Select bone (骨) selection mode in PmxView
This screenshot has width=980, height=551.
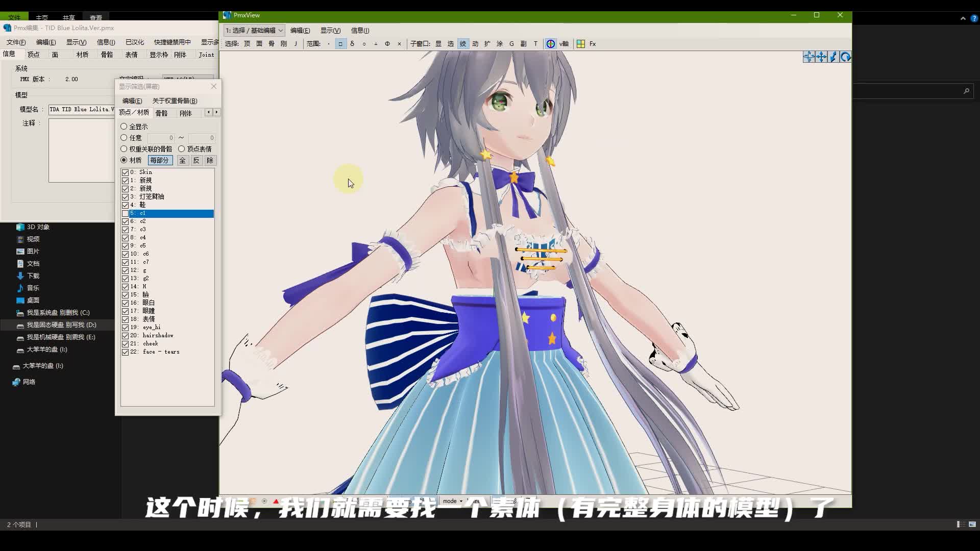pyautogui.click(x=272, y=44)
